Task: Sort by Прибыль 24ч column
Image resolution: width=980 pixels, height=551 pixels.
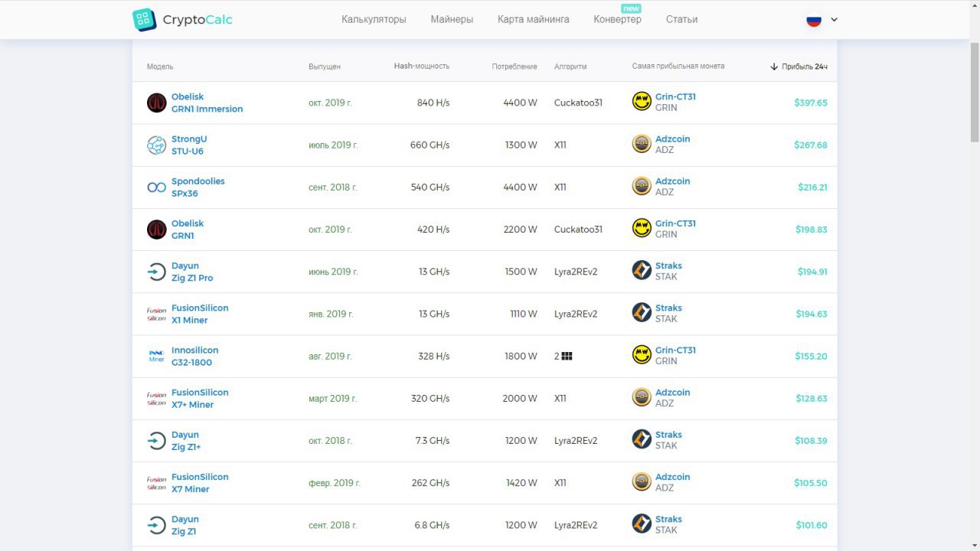Action: [x=804, y=67]
